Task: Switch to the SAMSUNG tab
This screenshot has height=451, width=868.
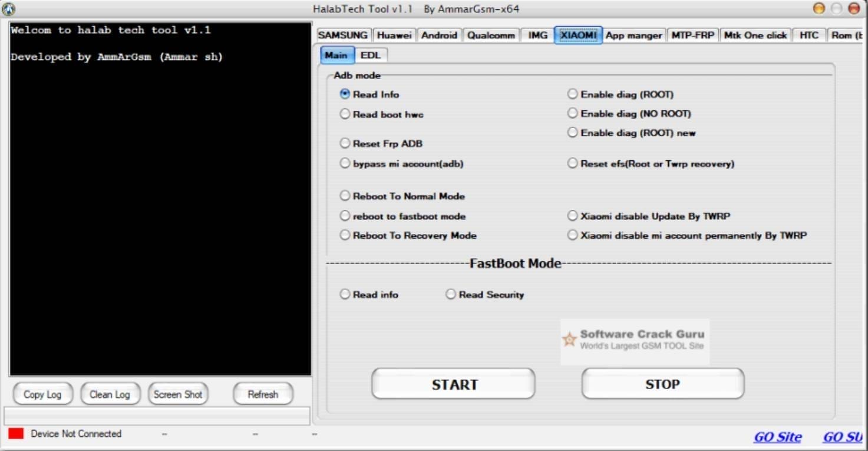Action: (x=343, y=35)
